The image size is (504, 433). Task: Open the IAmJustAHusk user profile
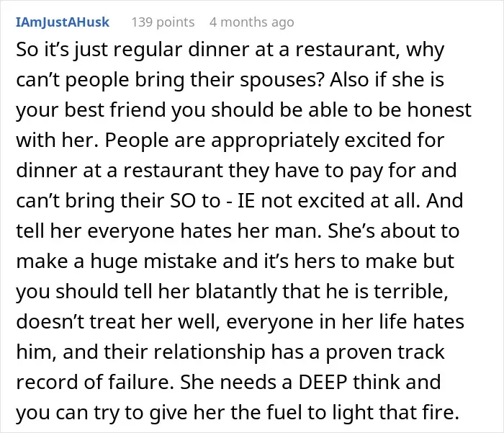click(x=63, y=22)
